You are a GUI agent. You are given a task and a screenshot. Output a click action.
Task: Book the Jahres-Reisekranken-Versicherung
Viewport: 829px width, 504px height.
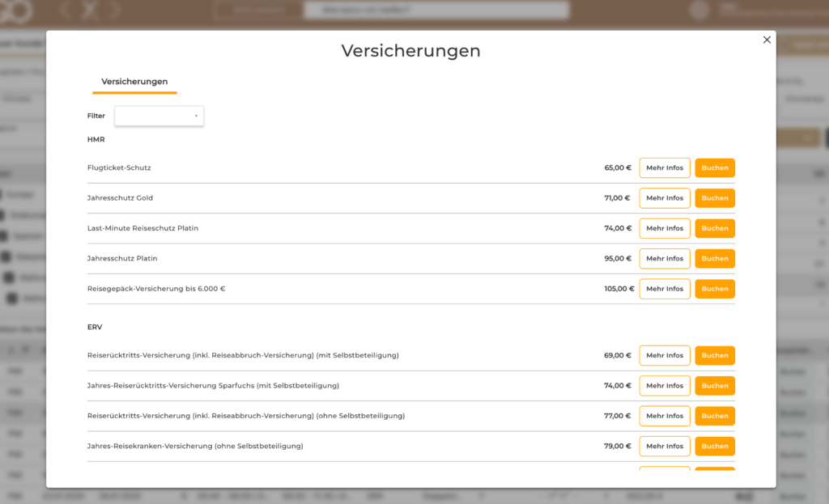(715, 446)
